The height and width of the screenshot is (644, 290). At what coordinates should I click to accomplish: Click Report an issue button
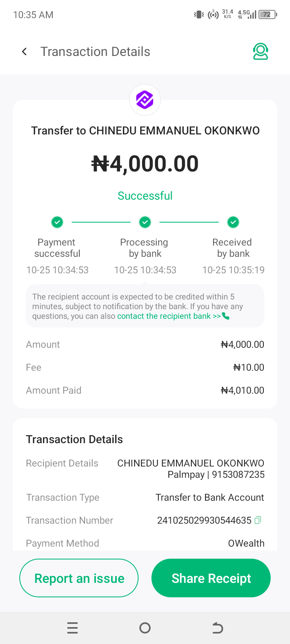click(79, 578)
